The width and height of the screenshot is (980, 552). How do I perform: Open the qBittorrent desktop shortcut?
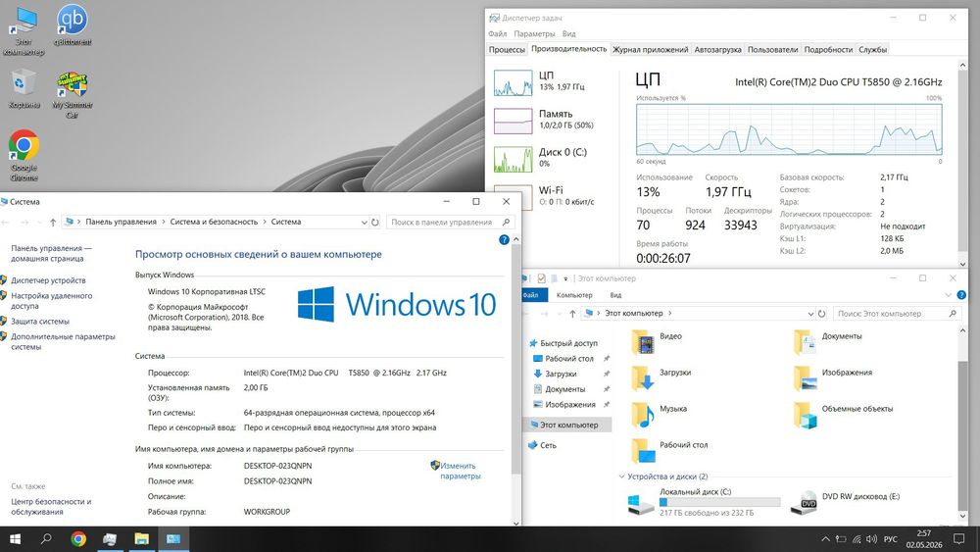point(72,25)
